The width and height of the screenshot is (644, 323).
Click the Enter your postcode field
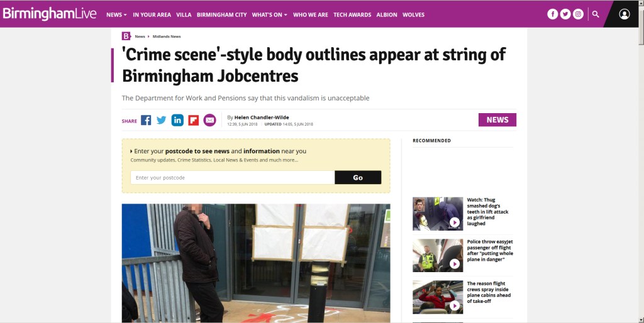pos(233,177)
